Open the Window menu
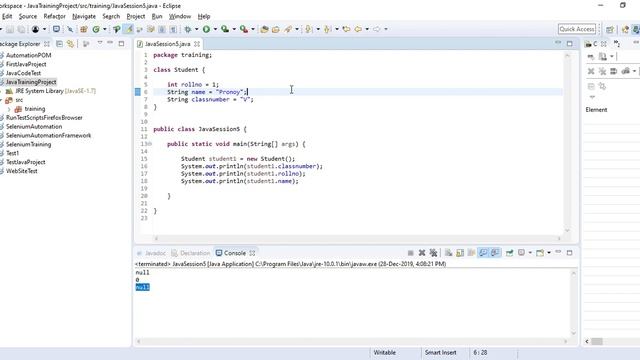Image resolution: width=640 pixels, height=360 pixels. point(180,16)
